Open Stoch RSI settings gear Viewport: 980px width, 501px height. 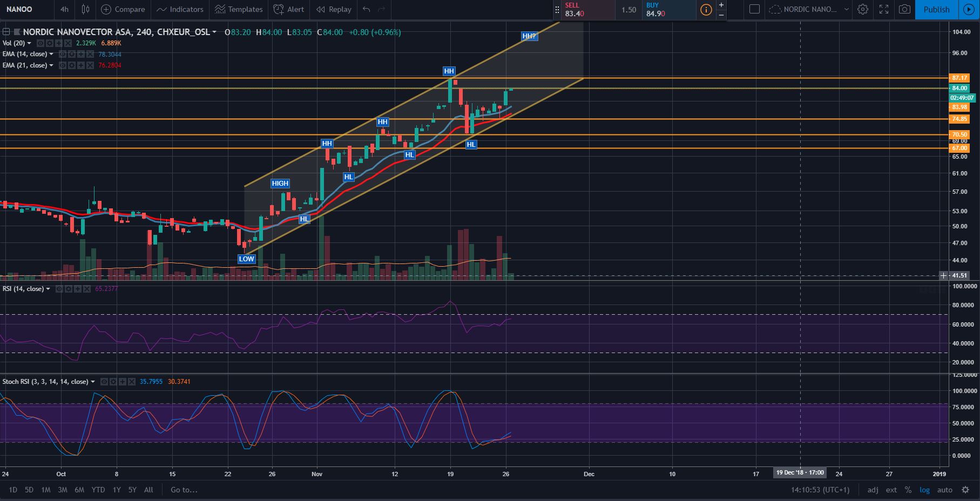tap(113, 382)
